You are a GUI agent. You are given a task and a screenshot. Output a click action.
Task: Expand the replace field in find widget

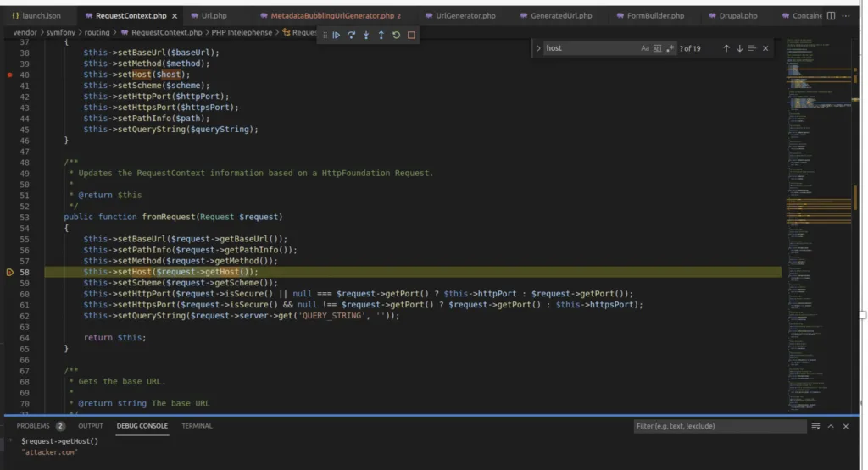click(x=538, y=48)
